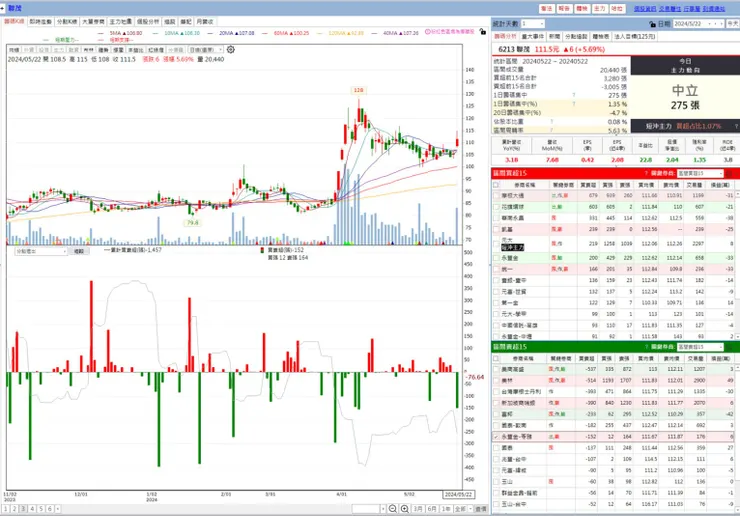The height and width of the screenshot is (516, 740).
Task: Click the 美商高盛 row name
Action: tap(512, 369)
